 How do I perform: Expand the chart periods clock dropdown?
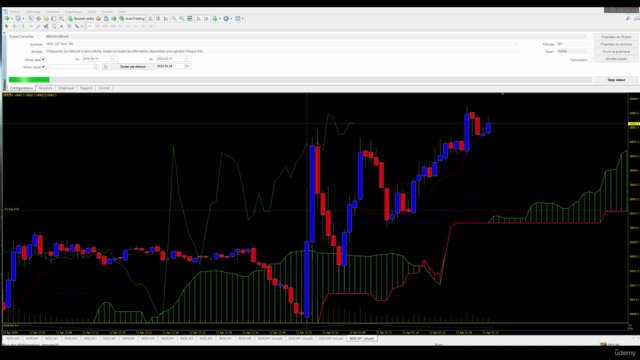coord(231,19)
